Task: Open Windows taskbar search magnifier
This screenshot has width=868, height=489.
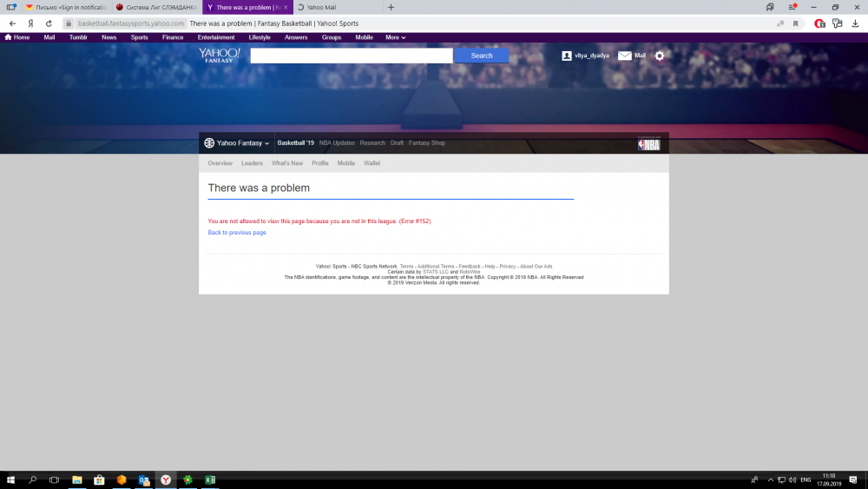Action: [32, 479]
